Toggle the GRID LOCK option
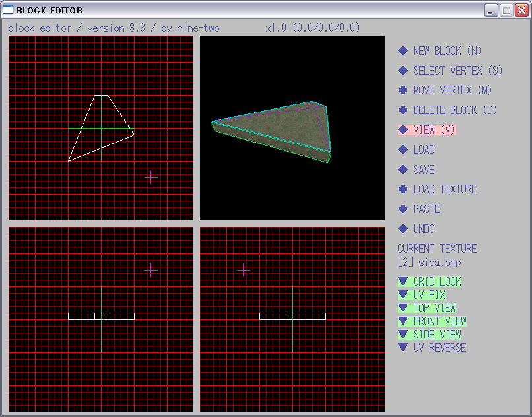 tap(430, 282)
